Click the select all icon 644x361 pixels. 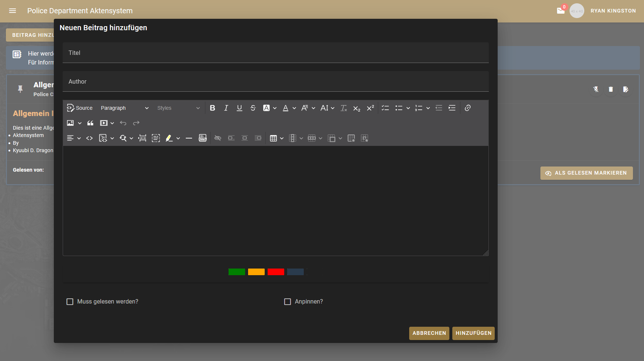156,138
